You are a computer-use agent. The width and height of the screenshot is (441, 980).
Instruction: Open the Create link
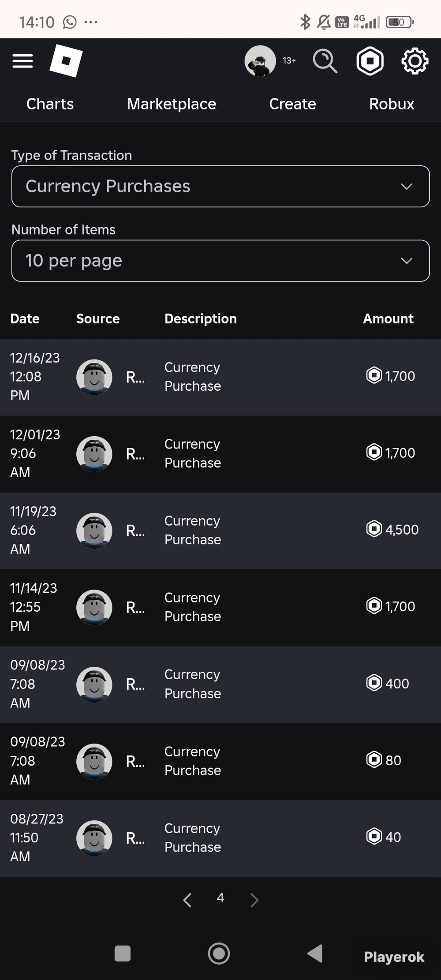click(x=292, y=104)
